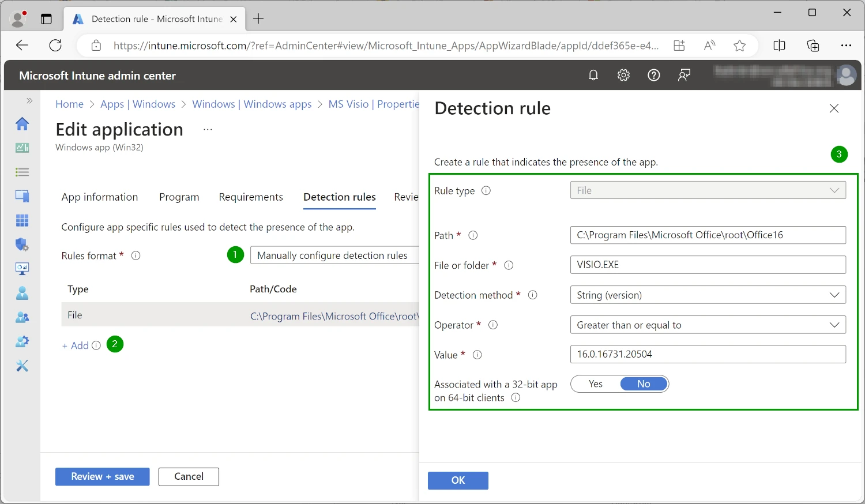
Task: Go to MS Visio Properties breadcrumb
Action: click(x=374, y=104)
